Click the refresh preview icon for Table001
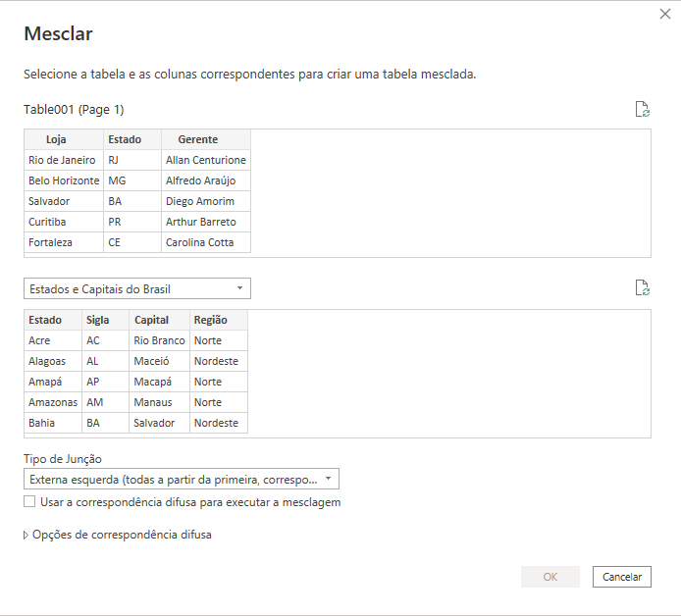This screenshot has height=616, width=681. pyautogui.click(x=643, y=110)
